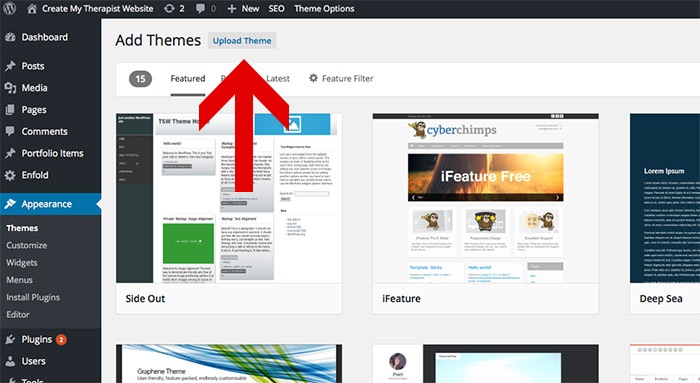Open the Customize submenu link

[27, 246]
